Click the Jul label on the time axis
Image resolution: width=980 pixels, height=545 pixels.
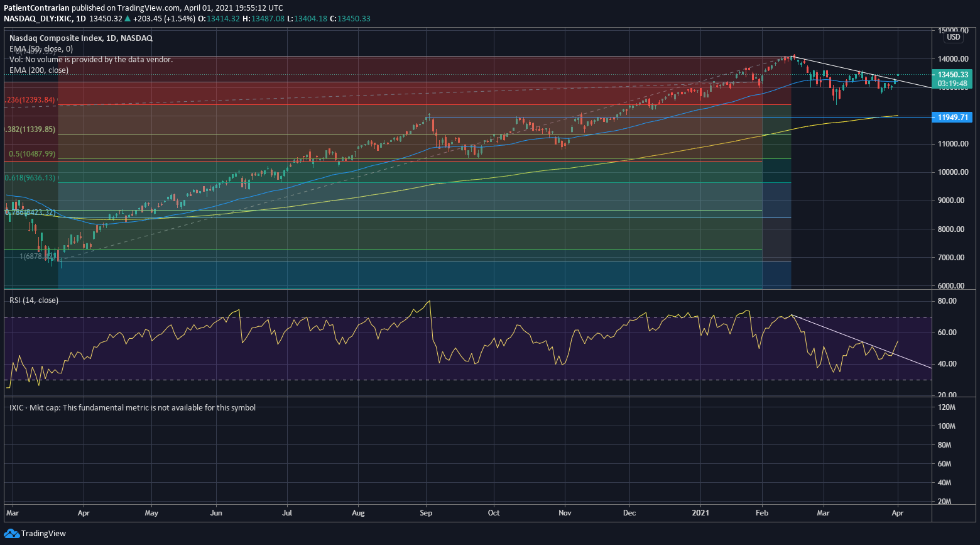tap(287, 513)
